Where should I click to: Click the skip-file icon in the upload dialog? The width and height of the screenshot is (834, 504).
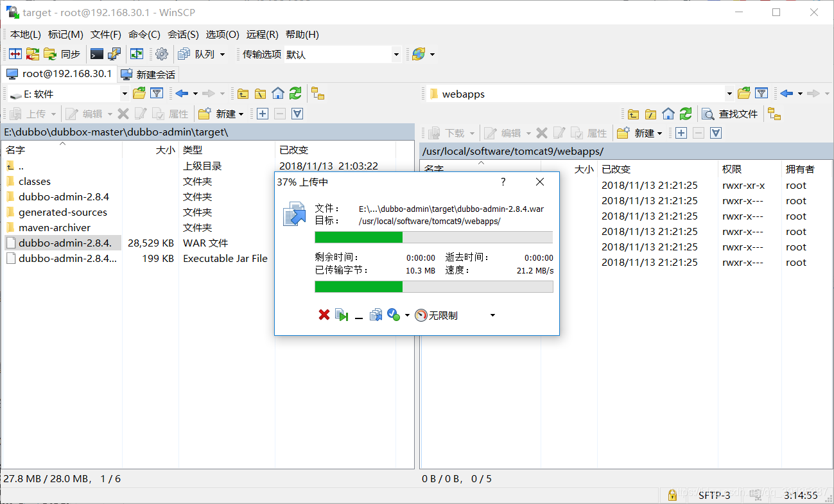342,315
